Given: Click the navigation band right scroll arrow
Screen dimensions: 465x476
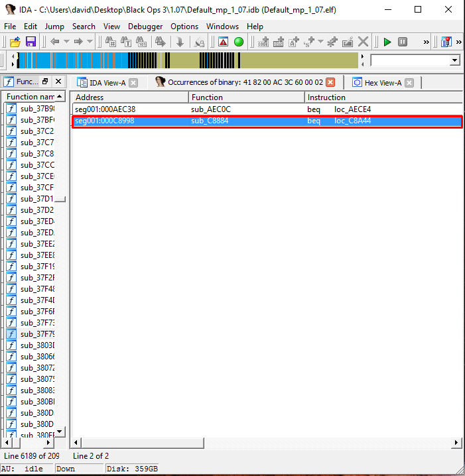Looking at the screenshot, I should pyautogui.click(x=362, y=56).
